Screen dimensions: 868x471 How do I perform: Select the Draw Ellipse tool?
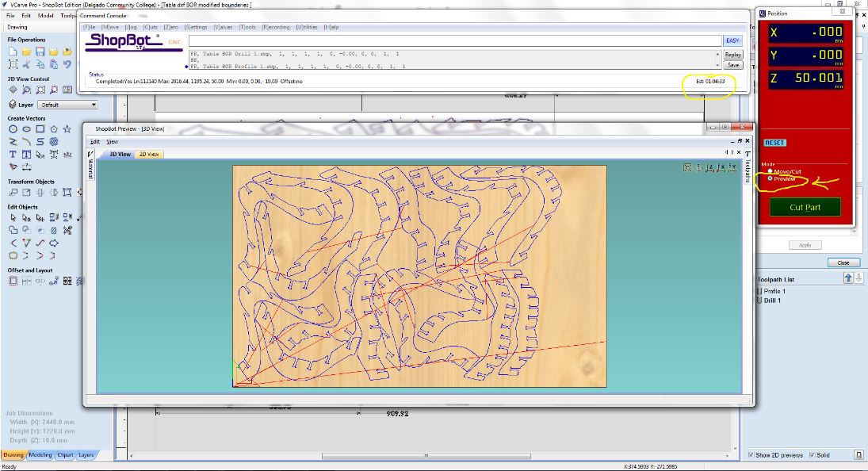coord(27,129)
